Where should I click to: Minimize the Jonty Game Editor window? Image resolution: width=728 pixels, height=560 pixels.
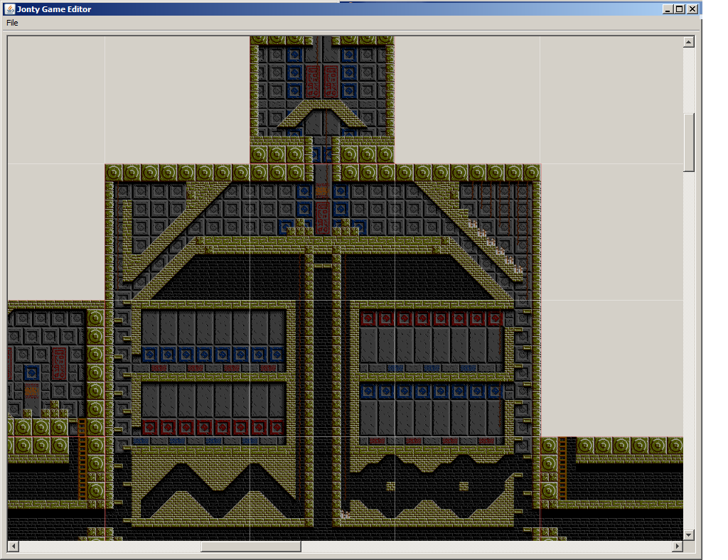668,9
